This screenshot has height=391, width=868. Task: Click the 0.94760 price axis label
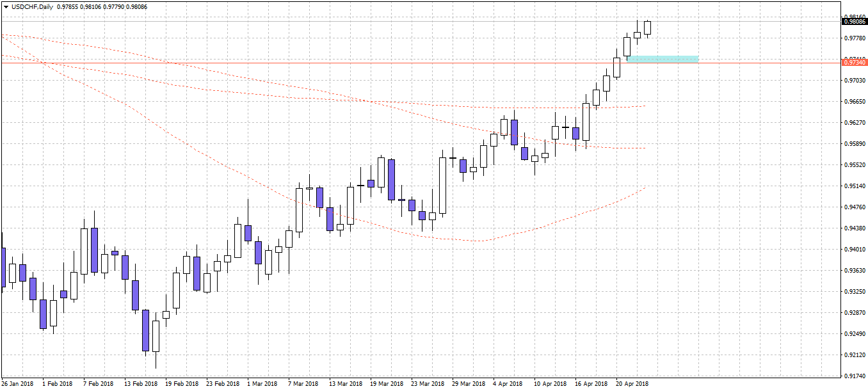point(856,207)
